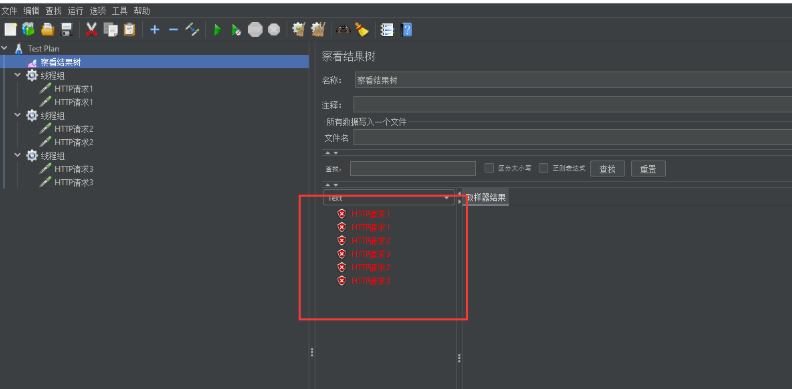Screen dimensions: 792x389
Task: Enable the 区分大小写 case-sensitive checkbox
Action: (x=489, y=168)
